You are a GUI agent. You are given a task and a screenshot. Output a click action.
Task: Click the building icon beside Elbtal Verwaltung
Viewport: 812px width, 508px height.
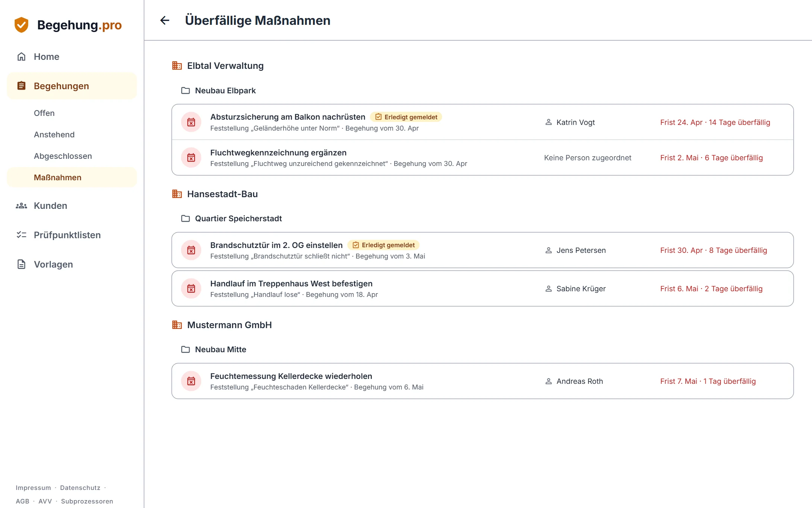click(x=177, y=65)
